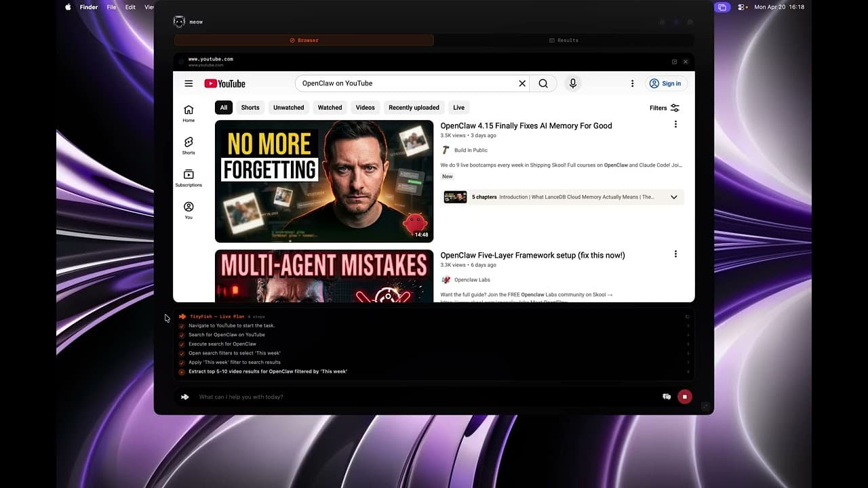Screen dimensions: 868x488
Task: Click the www.youtube.com address text
Action: coord(211,59)
